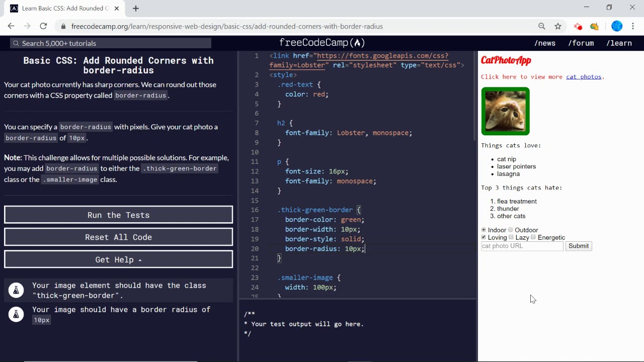Check the Energetic checkbox
Viewport: 644px width, 362px height.
coord(533,237)
